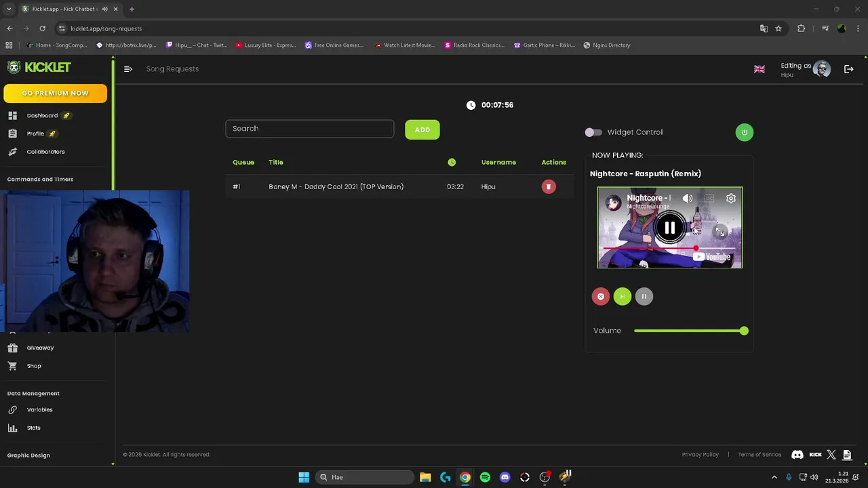Log out with the exit icon
The width and height of the screenshot is (868, 488).
(x=848, y=69)
